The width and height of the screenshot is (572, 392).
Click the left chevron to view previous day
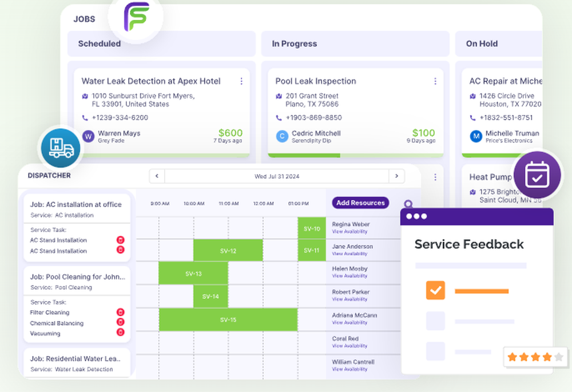pyautogui.click(x=157, y=176)
